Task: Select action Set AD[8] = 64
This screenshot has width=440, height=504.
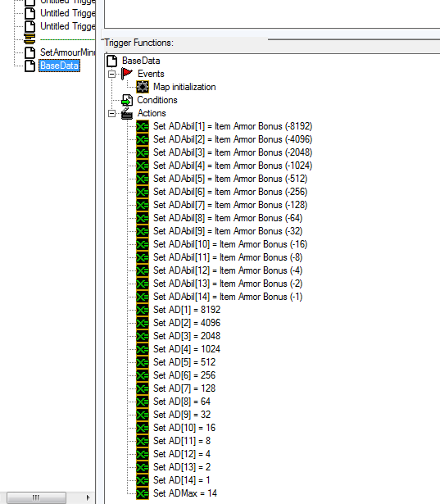Action: [182, 402]
